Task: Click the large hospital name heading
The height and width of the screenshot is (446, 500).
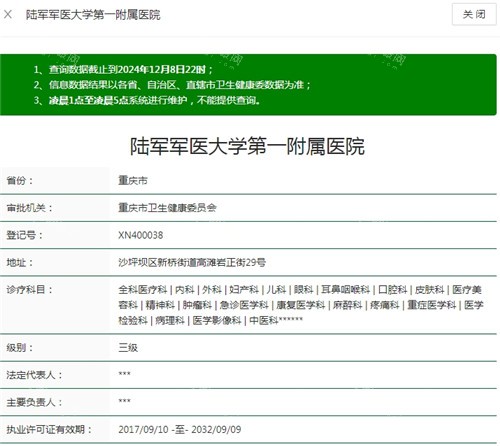Action: click(247, 146)
